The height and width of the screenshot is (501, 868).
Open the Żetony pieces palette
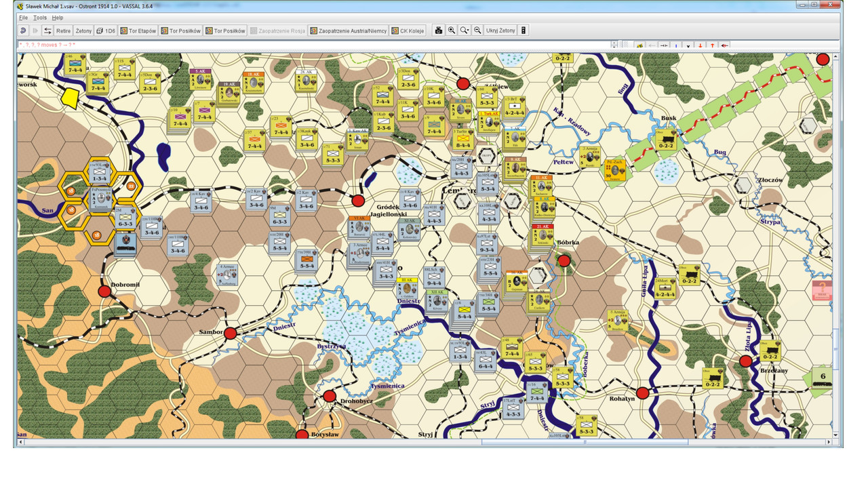83,31
